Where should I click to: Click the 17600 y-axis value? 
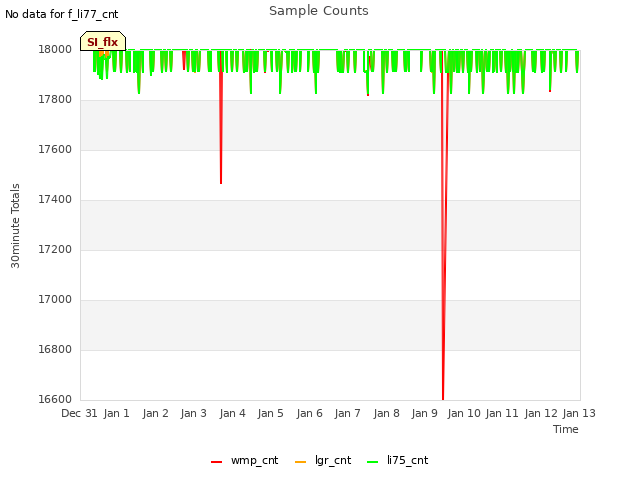coord(55,149)
